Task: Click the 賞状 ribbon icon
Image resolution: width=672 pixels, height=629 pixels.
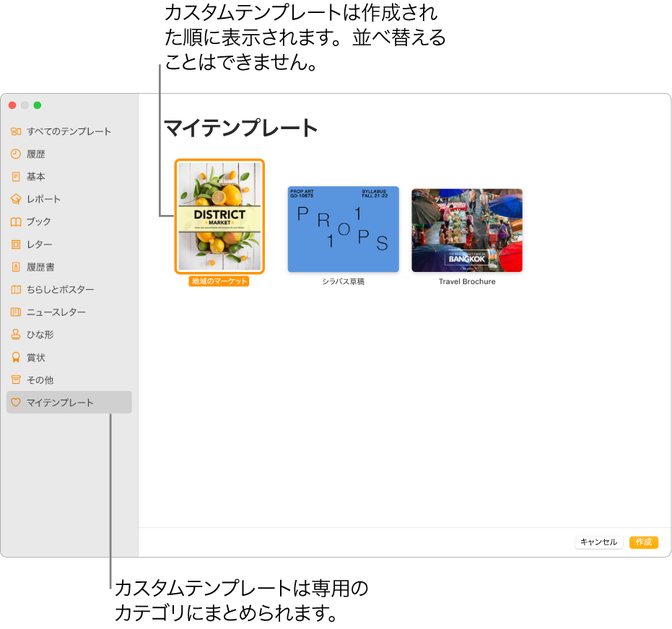Action: (x=16, y=358)
